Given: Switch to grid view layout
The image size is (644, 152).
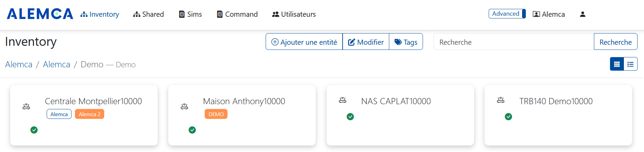Looking at the screenshot, I should (617, 64).
